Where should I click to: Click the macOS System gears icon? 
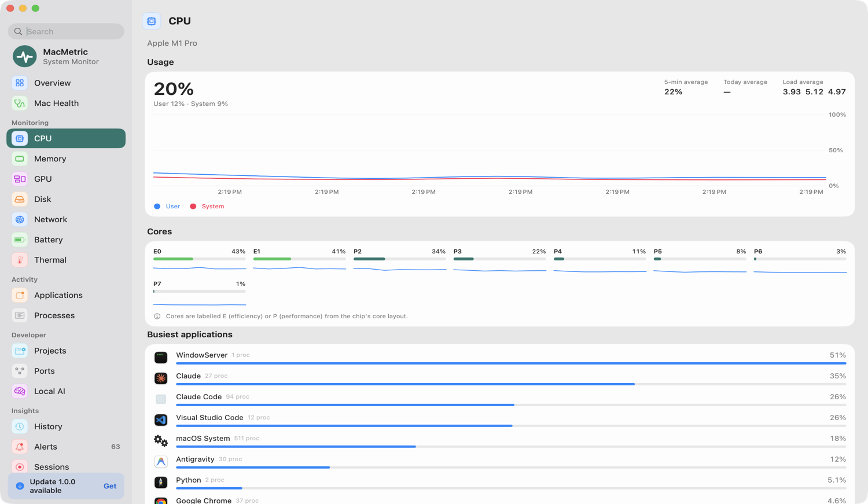pos(161,441)
